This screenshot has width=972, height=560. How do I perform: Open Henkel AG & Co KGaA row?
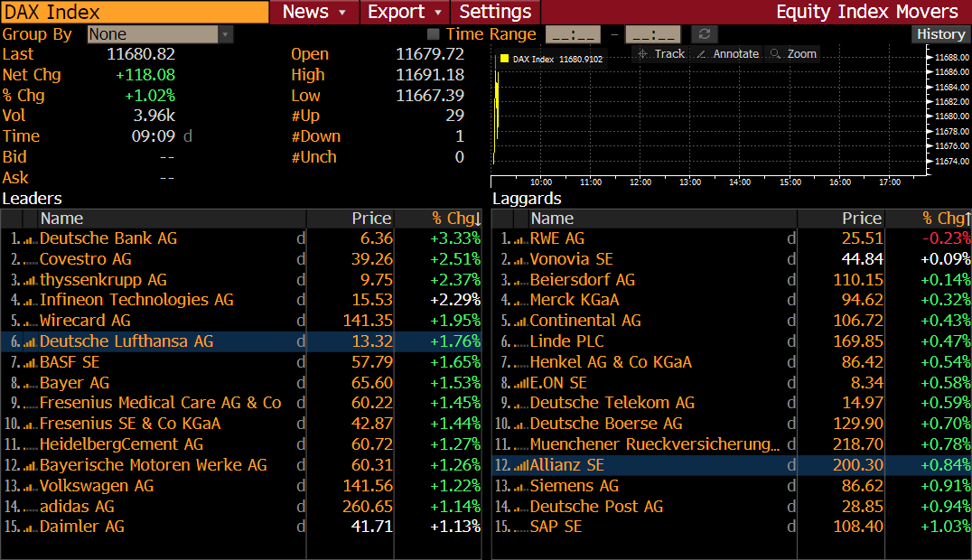click(x=732, y=362)
